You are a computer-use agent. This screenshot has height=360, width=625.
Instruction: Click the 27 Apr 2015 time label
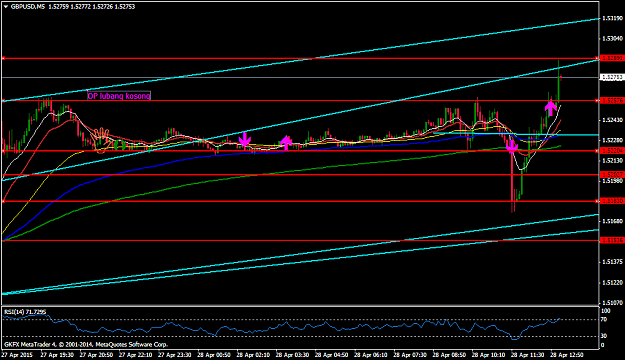(x=17, y=354)
